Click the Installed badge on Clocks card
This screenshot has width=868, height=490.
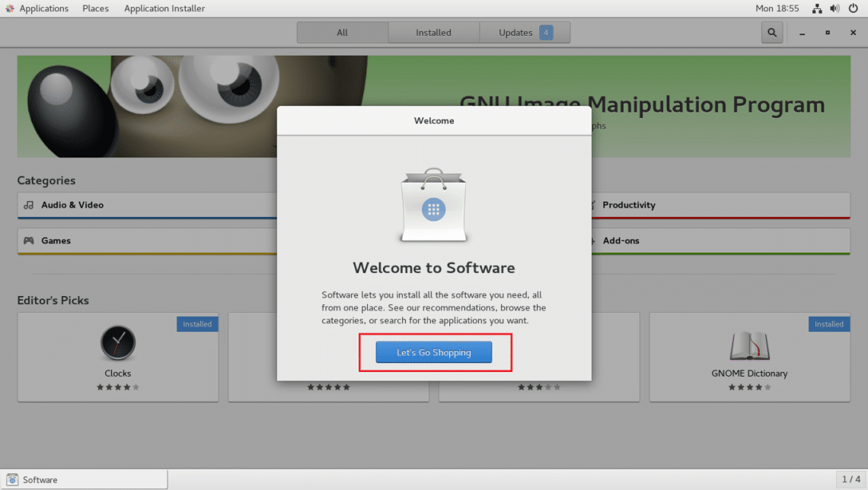(197, 324)
